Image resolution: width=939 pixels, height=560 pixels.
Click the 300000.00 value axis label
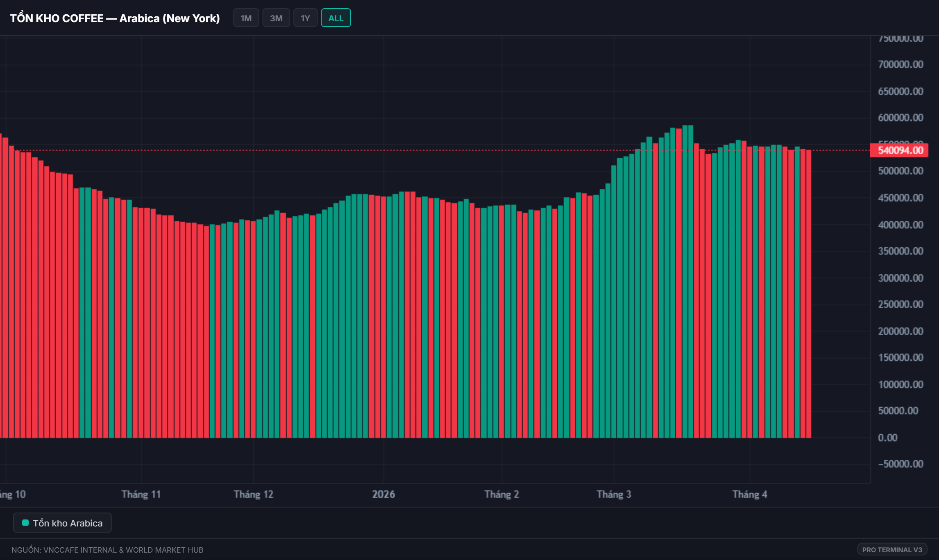point(900,278)
